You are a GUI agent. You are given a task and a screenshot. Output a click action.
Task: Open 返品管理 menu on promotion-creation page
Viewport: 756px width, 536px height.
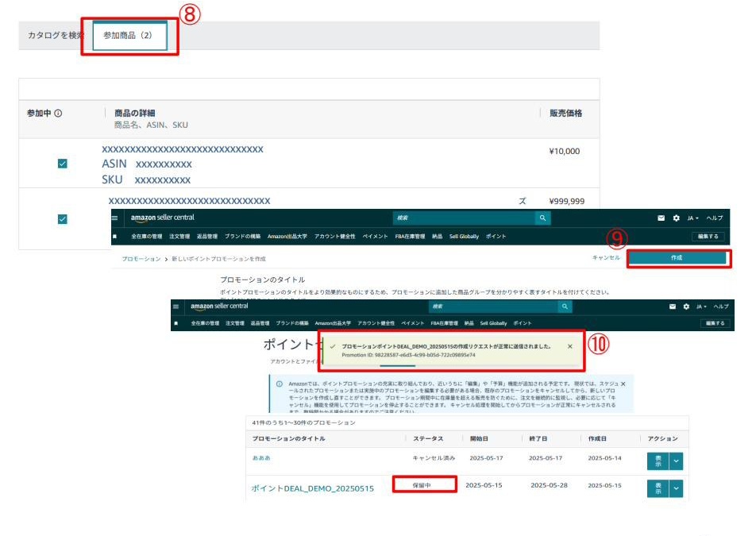[206, 236]
